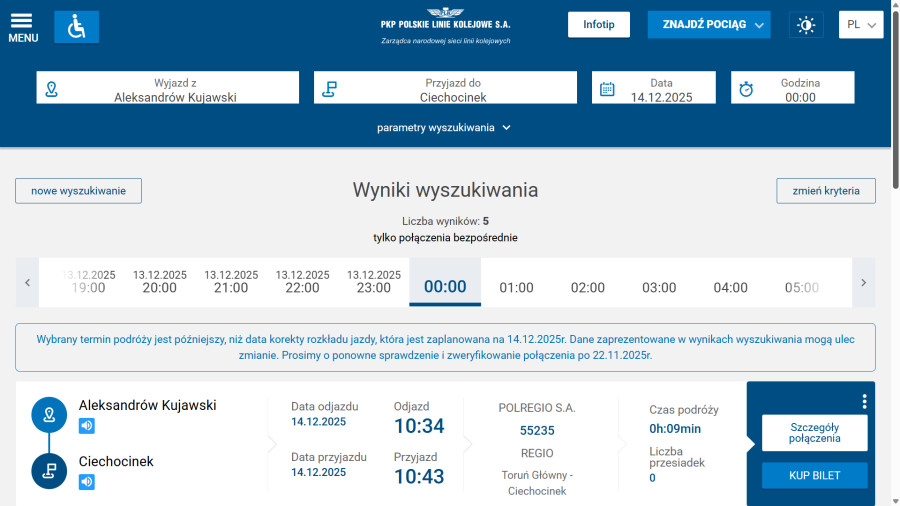
Task: Edit the Wyjazd z departure station field
Action: (x=168, y=89)
